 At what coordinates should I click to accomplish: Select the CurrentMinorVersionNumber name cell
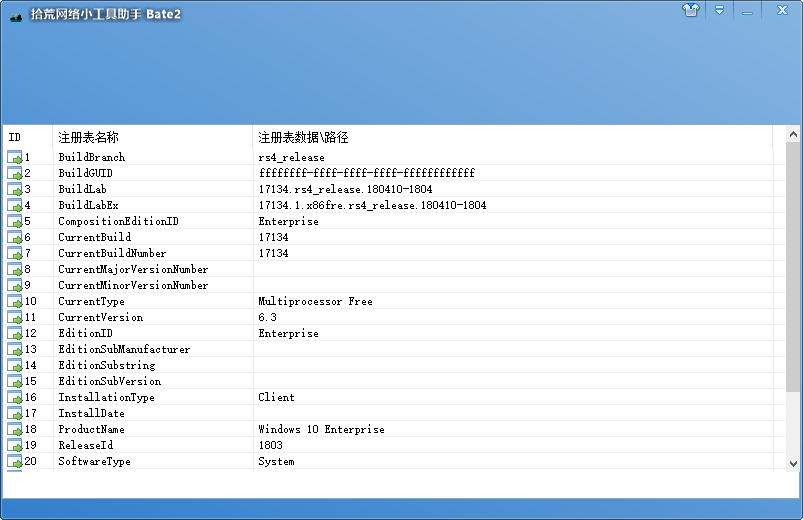[133, 285]
